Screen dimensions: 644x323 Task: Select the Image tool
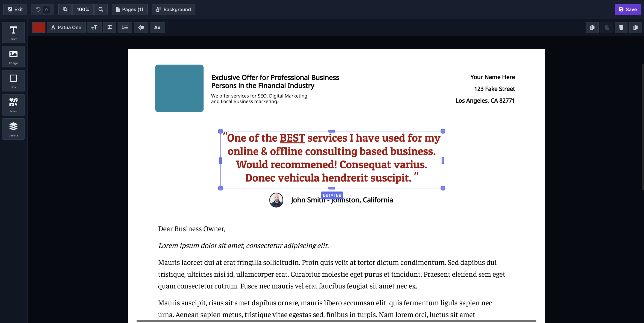(14, 57)
